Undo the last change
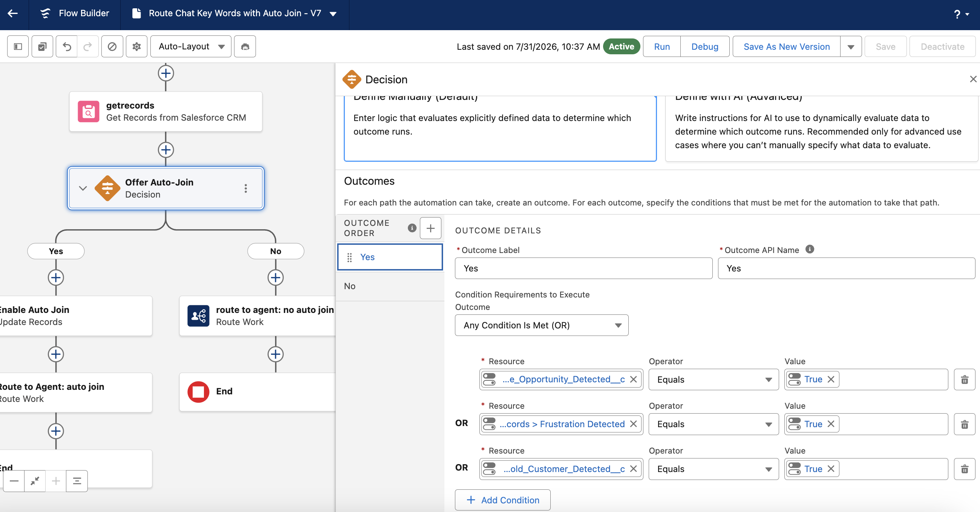 pos(67,46)
